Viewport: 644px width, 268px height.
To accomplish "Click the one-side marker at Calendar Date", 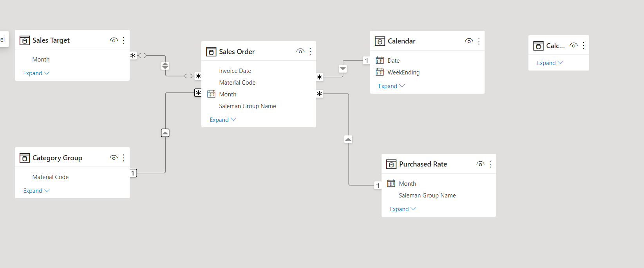I will [367, 61].
